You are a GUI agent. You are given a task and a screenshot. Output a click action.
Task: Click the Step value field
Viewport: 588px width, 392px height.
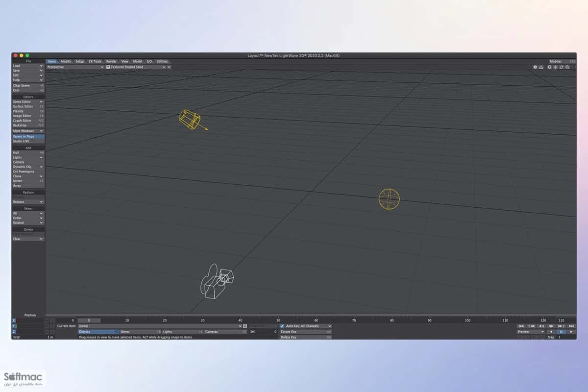(x=566, y=337)
